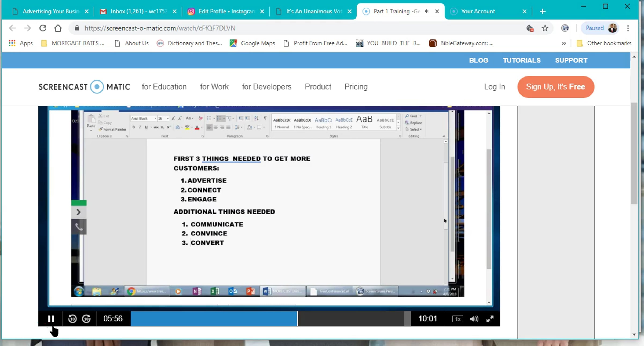Open Pricing navigation item
Image resolution: width=644 pixels, height=346 pixels.
coord(356,87)
